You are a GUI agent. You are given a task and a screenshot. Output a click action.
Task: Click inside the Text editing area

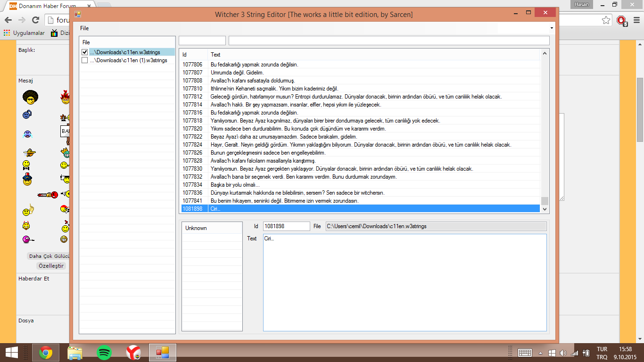[405, 283]
